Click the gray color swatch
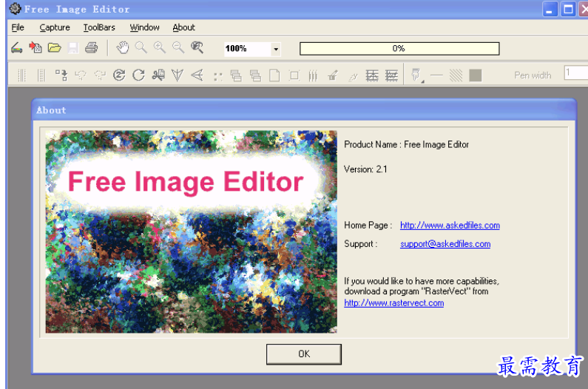This screenshot has width=588, height=389. coord(475,75)
